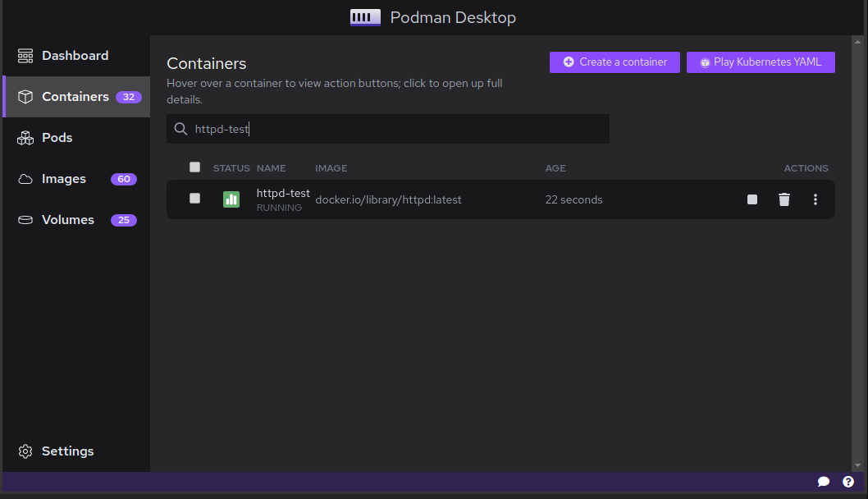Viewport: 868px width, 499px height.
Task: Expand more actions for the container row
Action: (815, 199)
